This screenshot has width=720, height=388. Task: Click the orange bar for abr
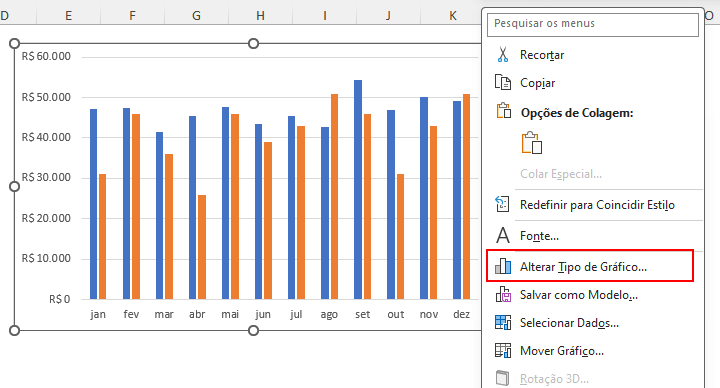point(202,247)
